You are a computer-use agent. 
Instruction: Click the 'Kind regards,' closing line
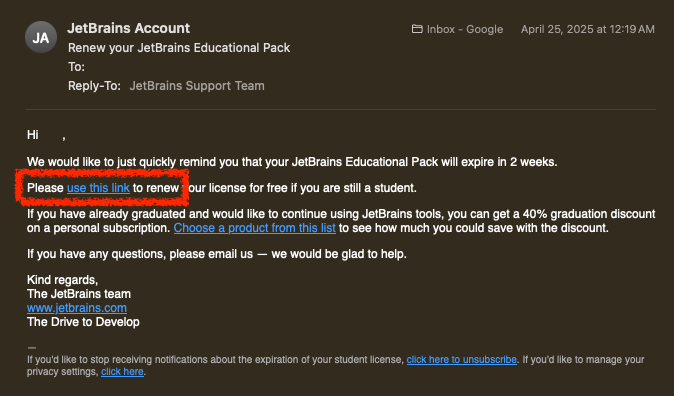point(62,280)
